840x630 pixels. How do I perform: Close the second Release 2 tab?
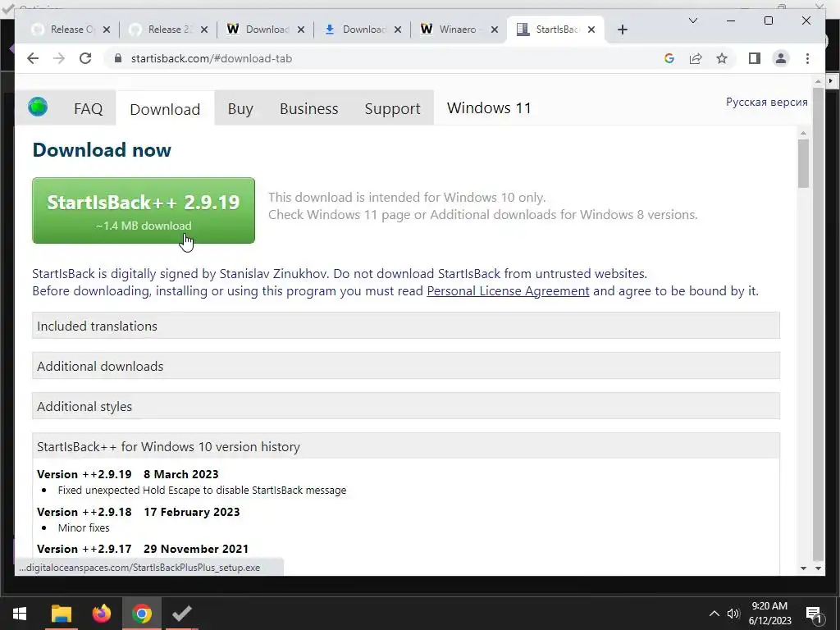click(204, 30)
